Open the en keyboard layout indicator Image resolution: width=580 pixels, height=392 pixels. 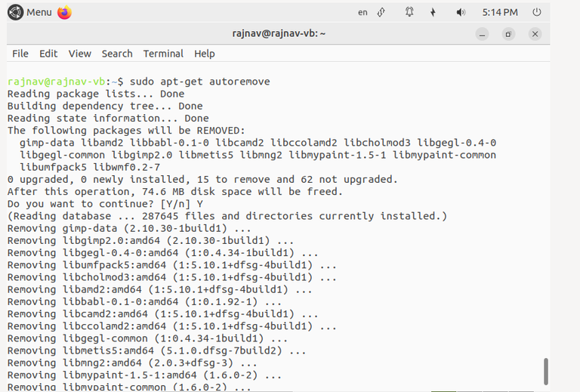pyautogui.click(x=362, y=12)
